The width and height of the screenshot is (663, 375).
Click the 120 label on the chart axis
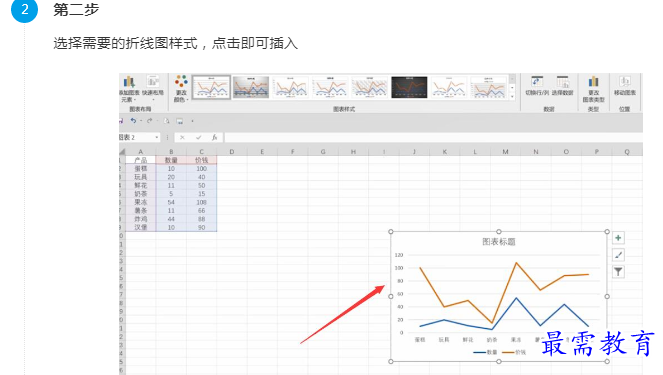click(399, 255)
